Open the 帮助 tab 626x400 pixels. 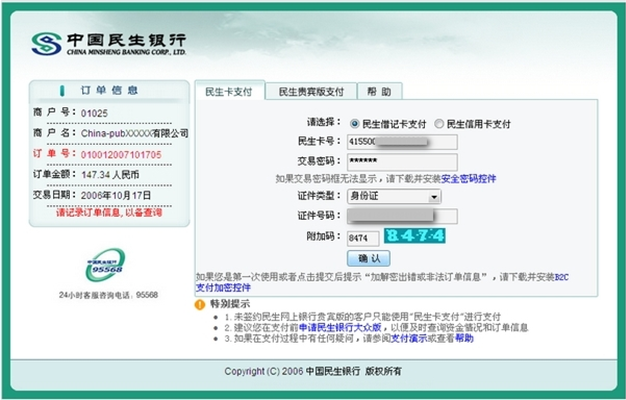point(378,91)
